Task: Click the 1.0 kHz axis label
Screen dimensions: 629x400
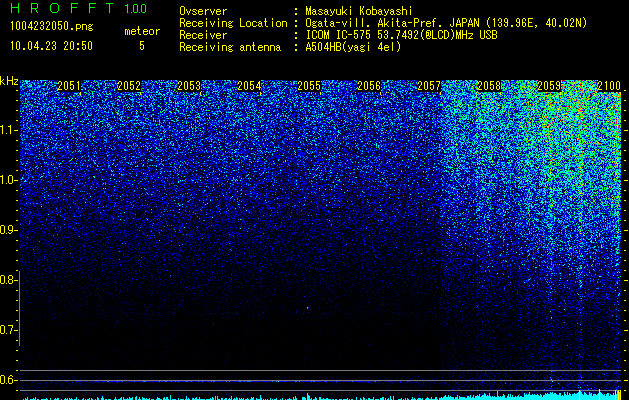Action: tap(8, 180)
